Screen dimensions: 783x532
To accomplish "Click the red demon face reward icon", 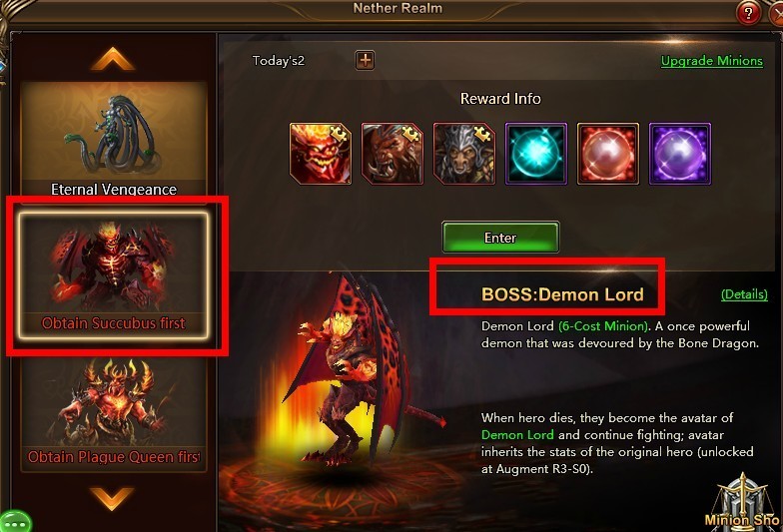I will 321,154.
